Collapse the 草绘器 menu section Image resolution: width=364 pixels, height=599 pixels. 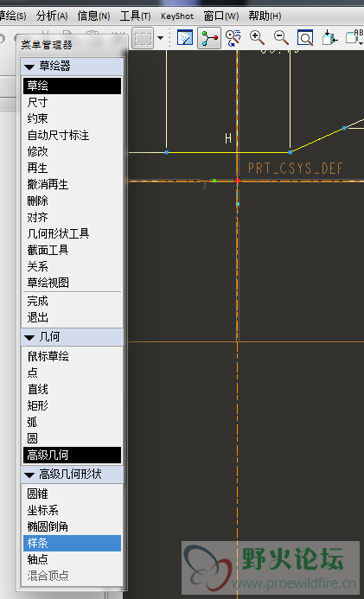coord(29,67)
